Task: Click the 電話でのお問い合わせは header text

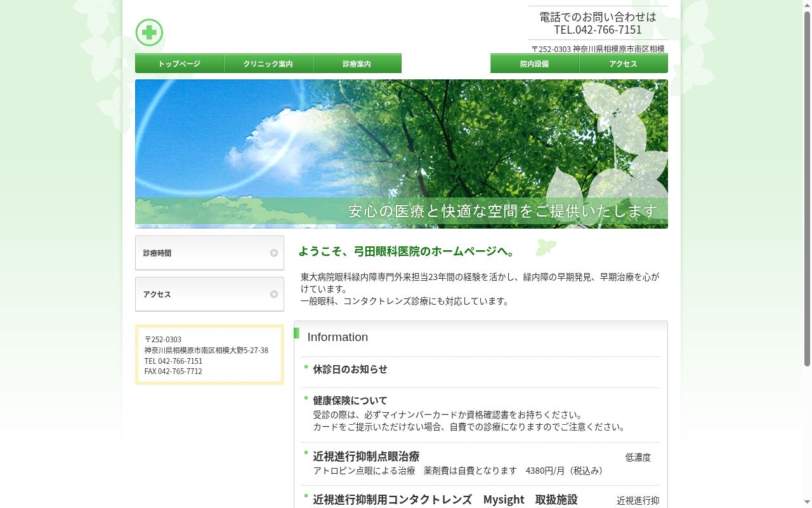Action: coord(598,17)
